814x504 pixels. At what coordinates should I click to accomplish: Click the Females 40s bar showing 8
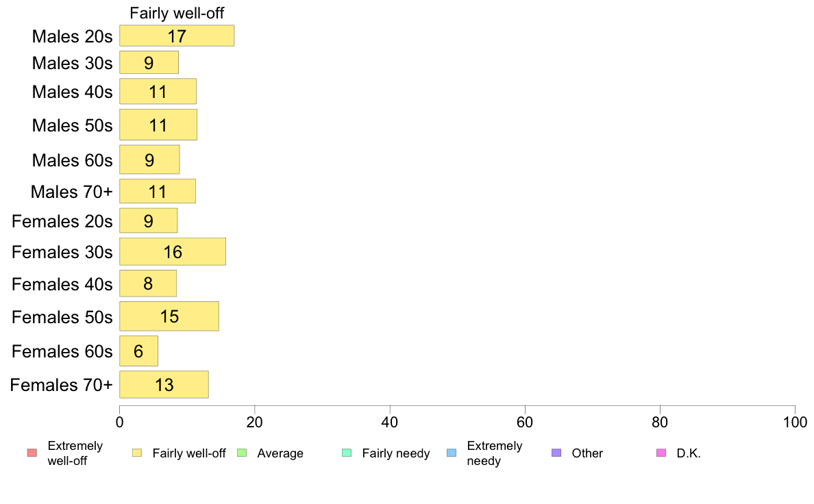pyautogui.click(x=148, y=283)
